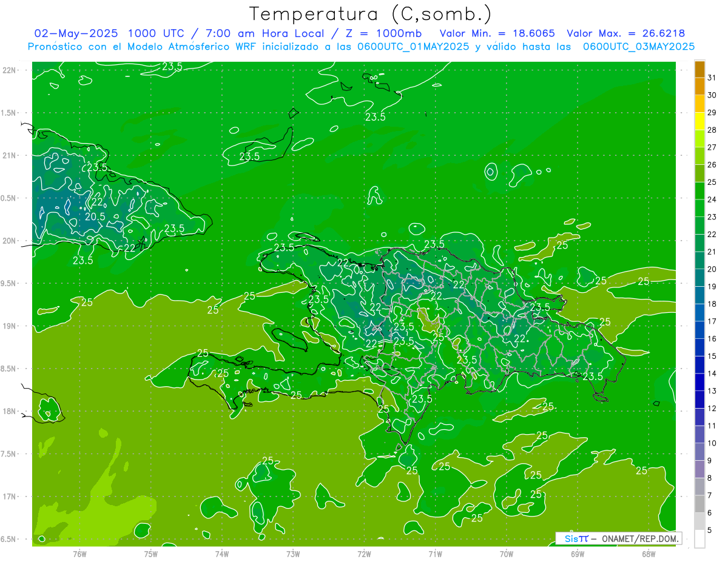Click the "13" label on the color scale

pos(712,391)
